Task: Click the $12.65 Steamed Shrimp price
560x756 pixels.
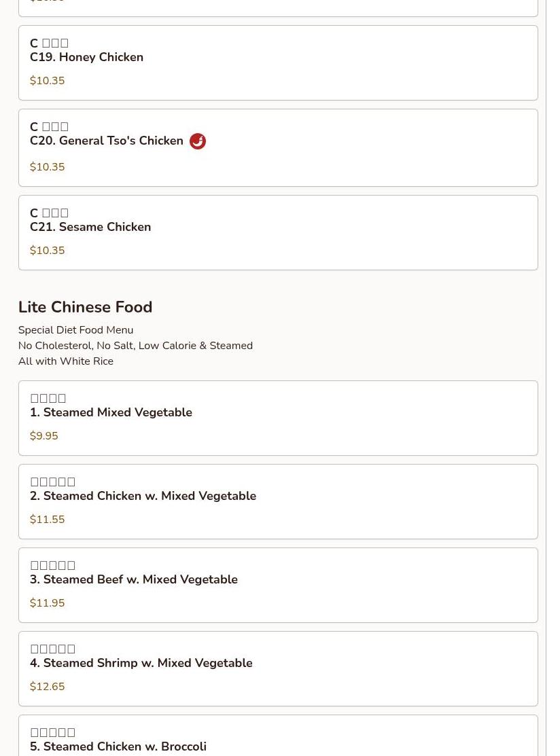Action: coord(48,687)
